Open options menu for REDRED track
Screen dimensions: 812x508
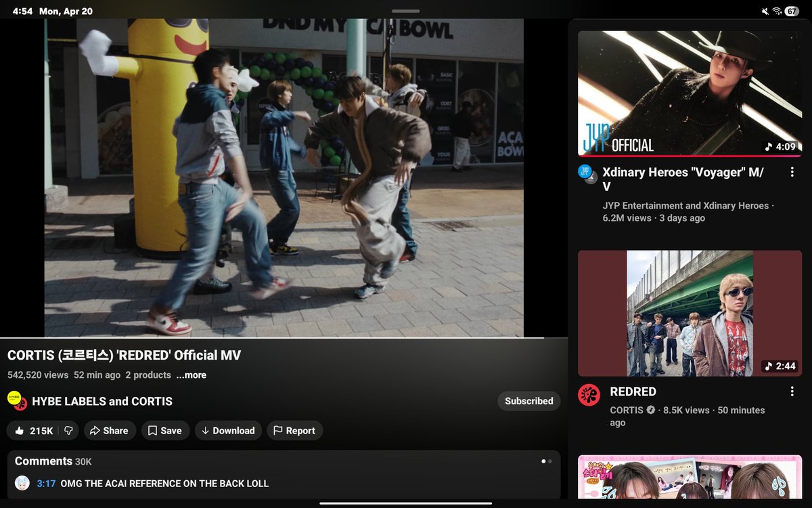(x=792, y=391)
